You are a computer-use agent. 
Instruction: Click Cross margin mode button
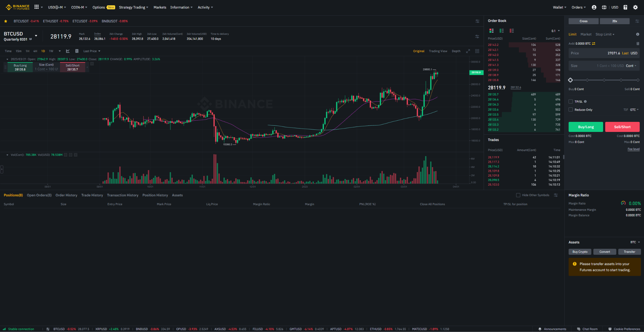[583, 21]
